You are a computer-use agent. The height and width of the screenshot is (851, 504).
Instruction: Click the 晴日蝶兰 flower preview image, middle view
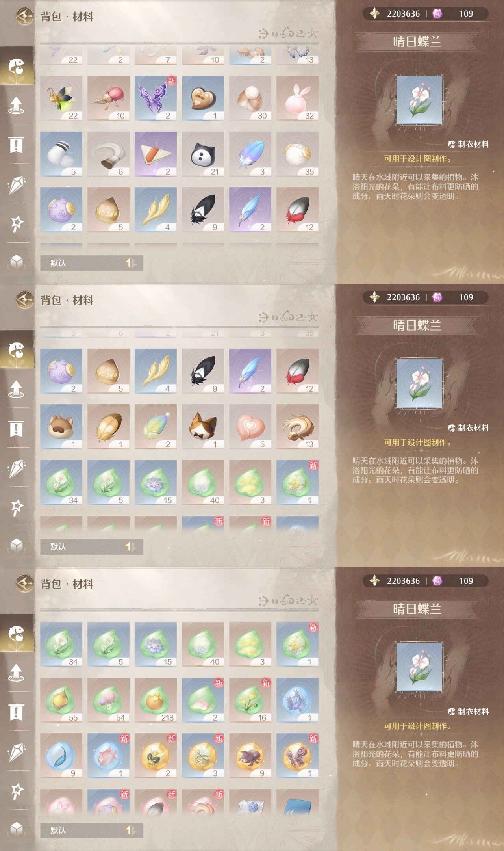[x=419, y=383]
